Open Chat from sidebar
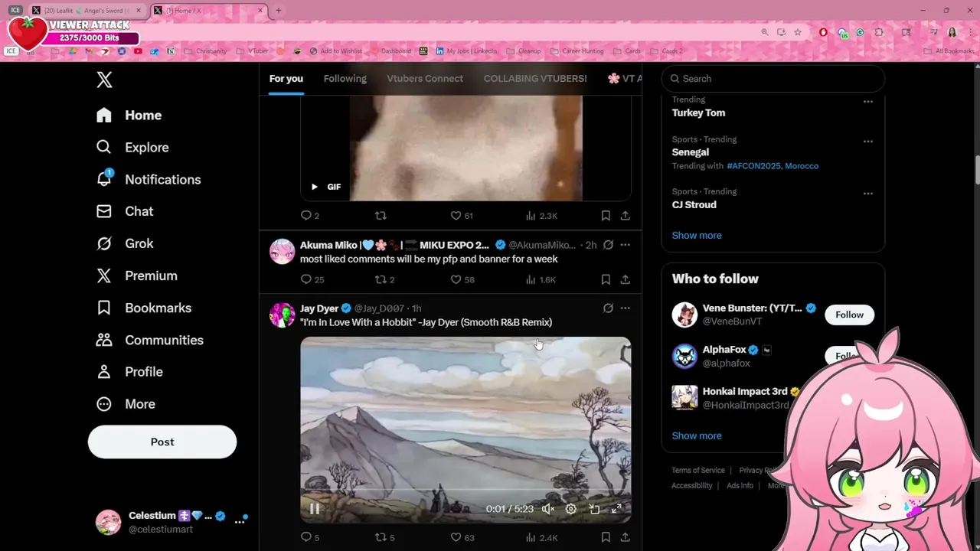Image resolution: width=980 pixels, height=551 pixels. 124,211
